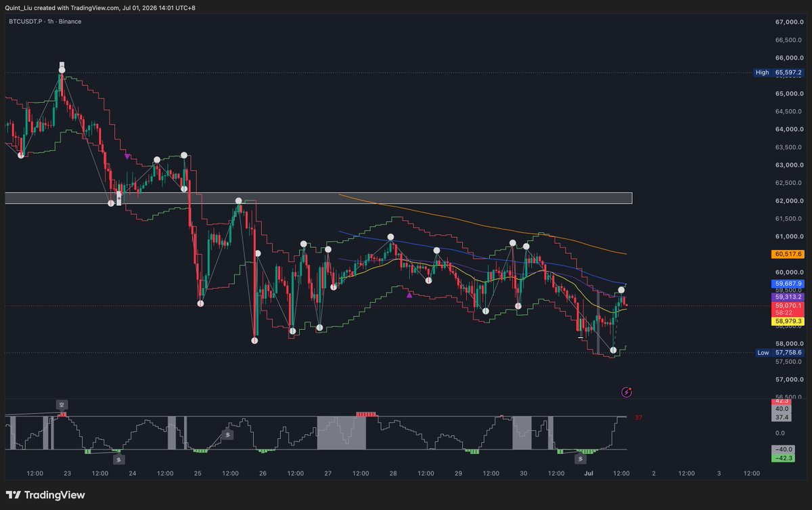The height and width of the screenshot is (510, 812).
Task: Click the red 37 oscillator reading
Action: 638,418
